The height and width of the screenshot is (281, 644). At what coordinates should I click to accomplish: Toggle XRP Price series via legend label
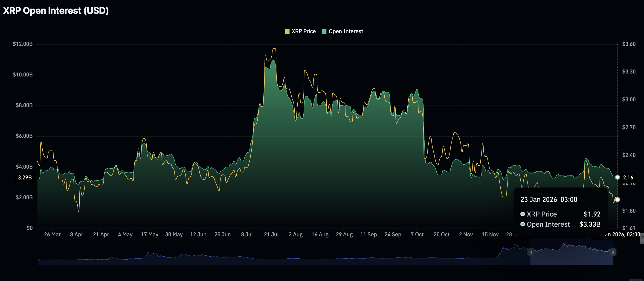tap(304, 32)
